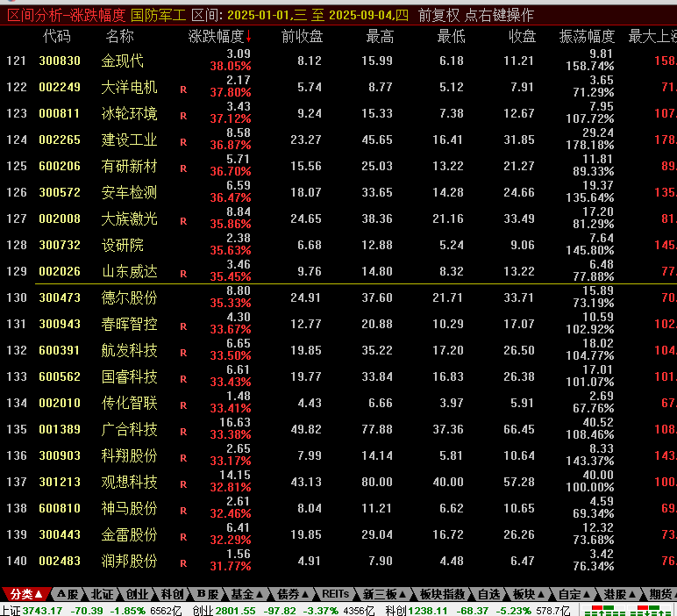Switch to the 创业 tab
This screenshot has width=677, height=616.
pyautogui.click(x=137, y=594)
